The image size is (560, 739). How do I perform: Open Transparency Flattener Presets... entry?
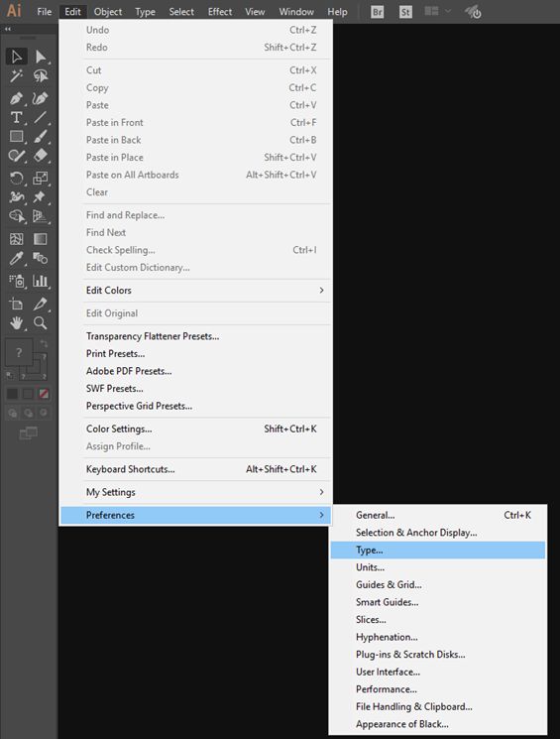(196, 336)
